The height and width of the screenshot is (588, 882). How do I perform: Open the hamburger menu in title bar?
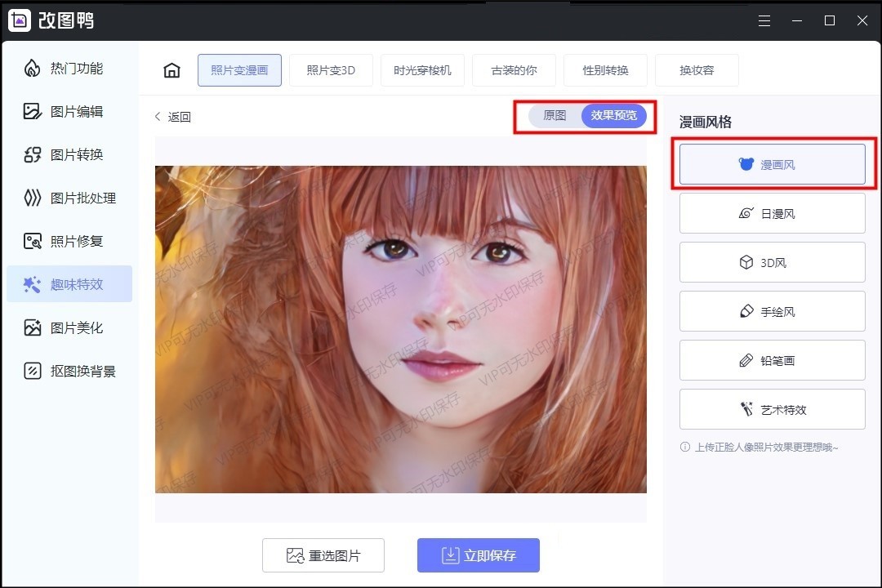click(x=764, y=20)
